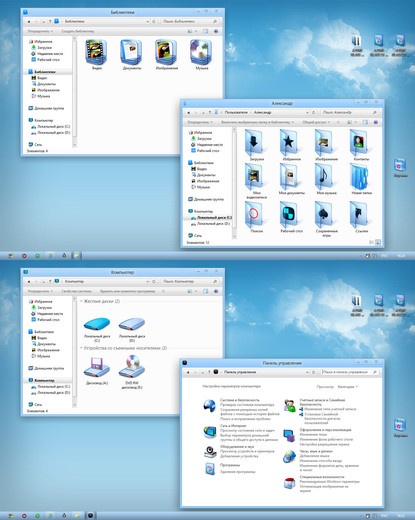The width and height of the screenshot is (415, 520).
Task: Open Включить выбранную папку в библиотеку dropdown
Action: pyautogui.click(x=257, y=122)
